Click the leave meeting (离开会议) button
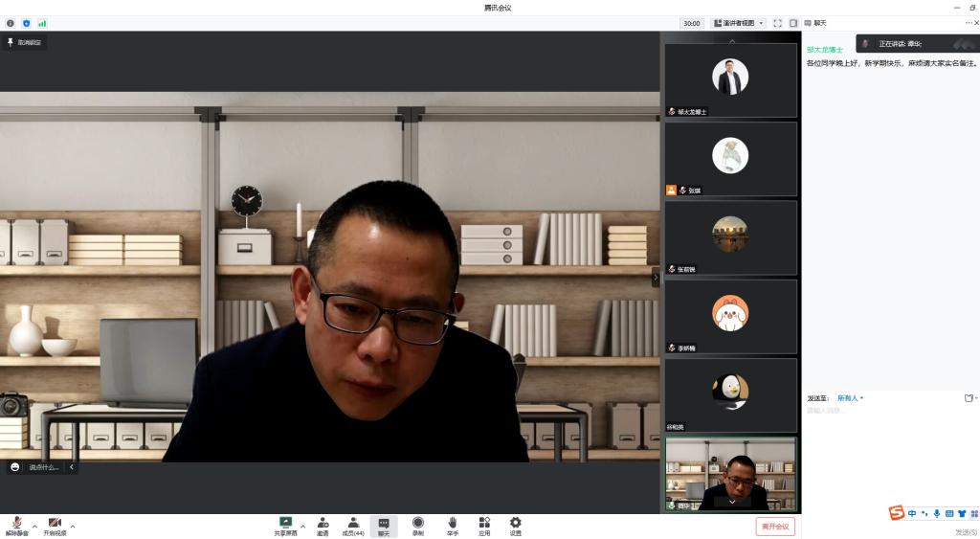 click(x=774, y=527)
